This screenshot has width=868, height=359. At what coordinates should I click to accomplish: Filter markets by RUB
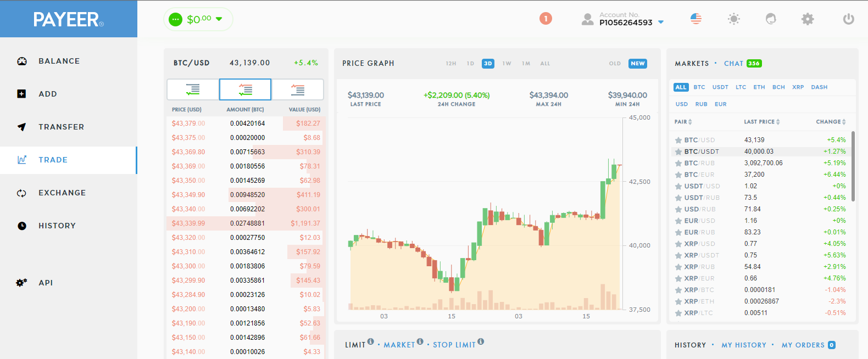(701, 104)
